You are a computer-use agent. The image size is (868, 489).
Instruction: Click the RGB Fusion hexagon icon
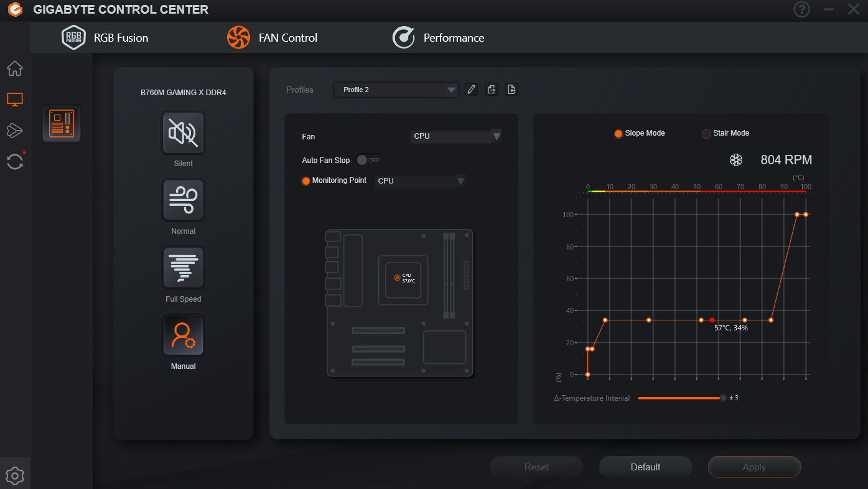click(73, 37)
